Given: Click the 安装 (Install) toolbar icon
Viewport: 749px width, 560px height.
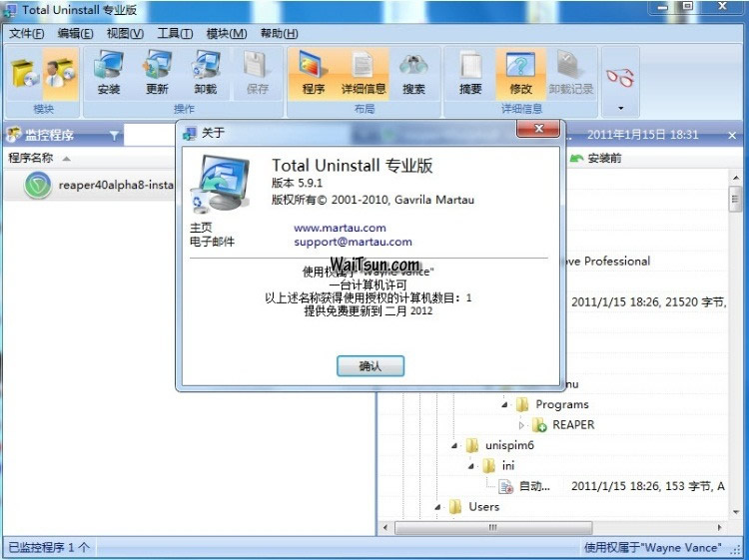Looking at the screenshot, I should coord(109,73).
